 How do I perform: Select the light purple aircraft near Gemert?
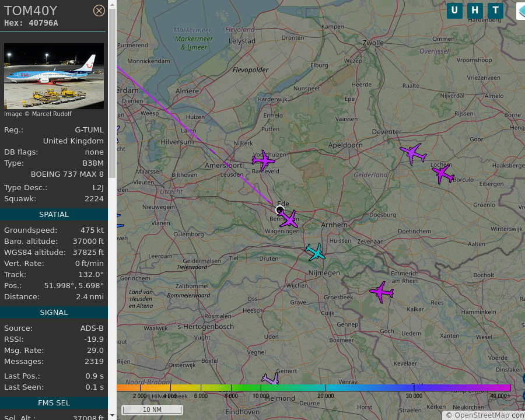point(271,379)
